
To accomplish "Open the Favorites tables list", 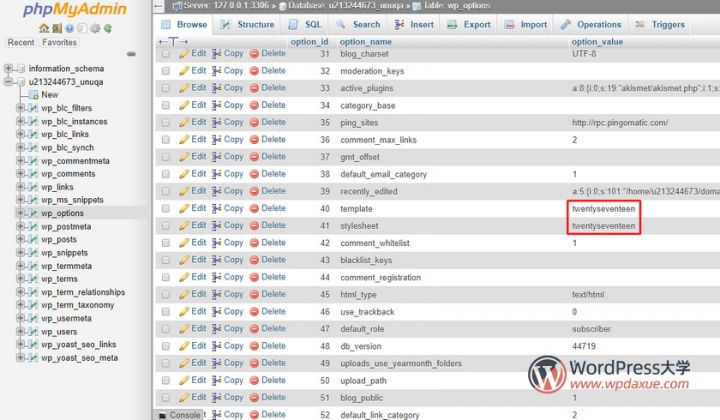I will pyautogui.click(x=59, y=42).
